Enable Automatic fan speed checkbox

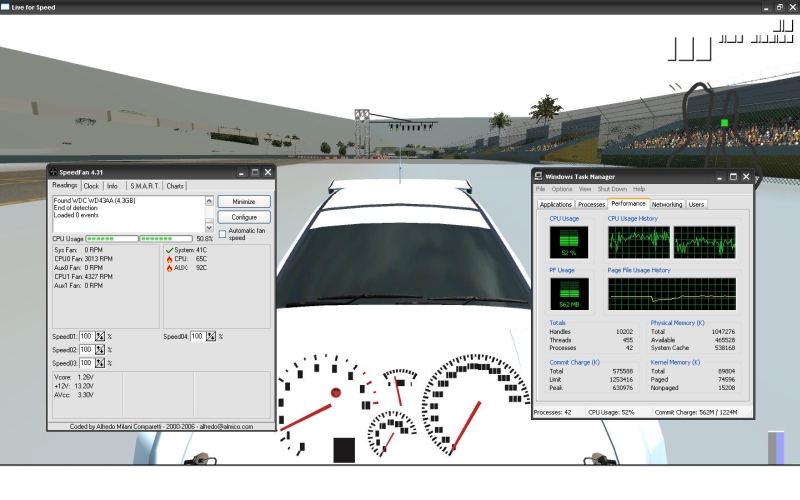(x=222, y=234)
